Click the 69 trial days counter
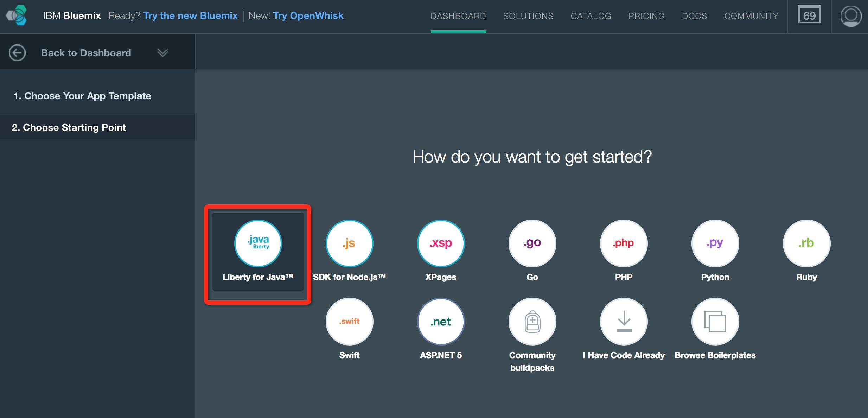Screen dimensions: 868x418 [x=809, y=15]
